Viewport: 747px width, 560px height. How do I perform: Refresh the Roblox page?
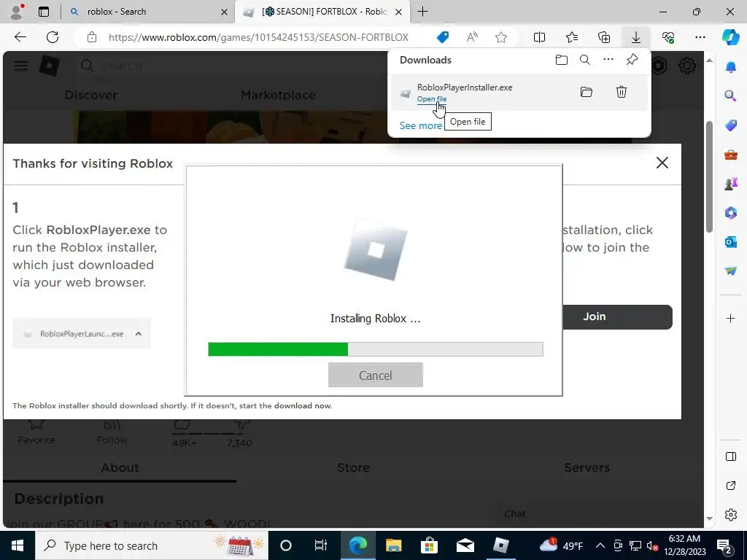click(x=53, y=37)
